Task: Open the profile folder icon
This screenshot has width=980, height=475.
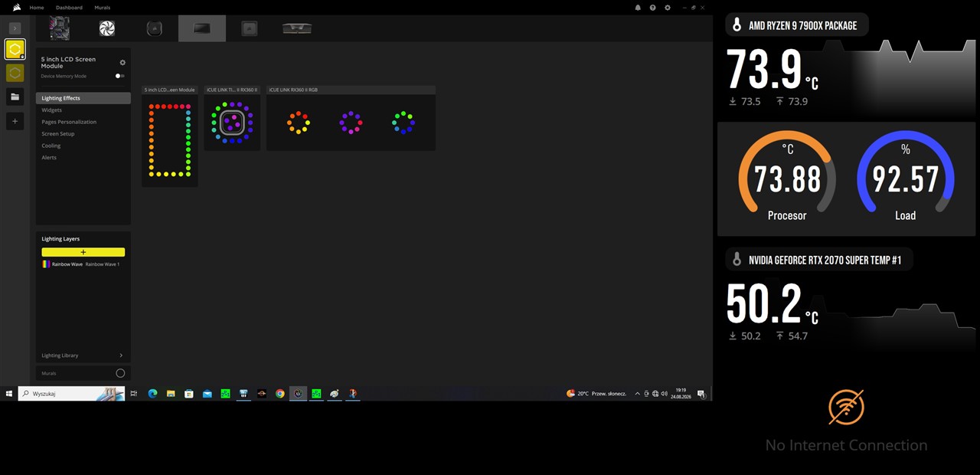Action: (15, 97)
